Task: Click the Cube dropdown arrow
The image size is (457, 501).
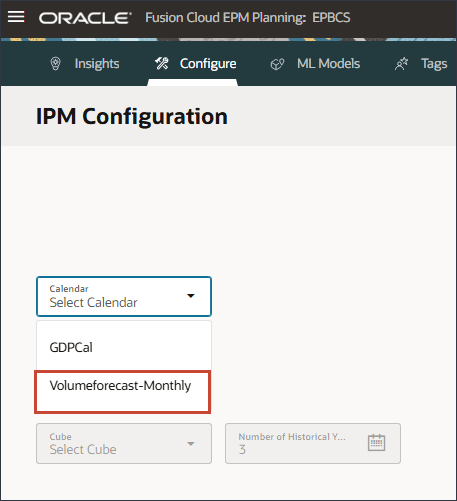Action: coord(191,444)
